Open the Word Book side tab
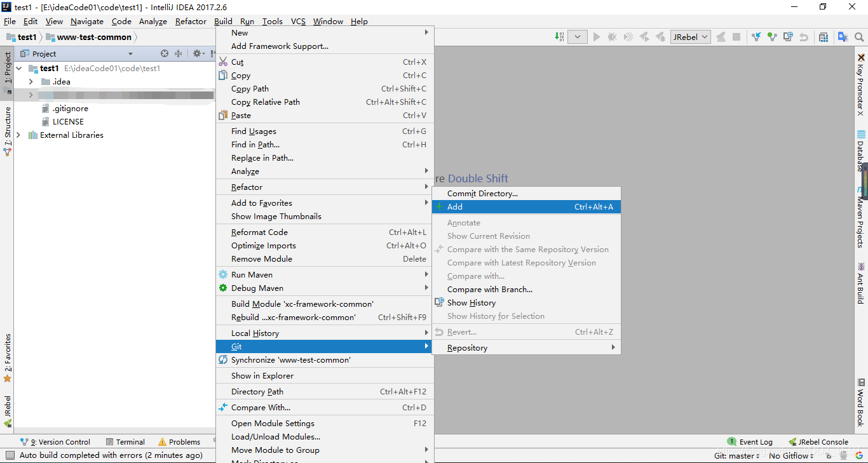This screenshot has width=868, height=463. tap(861, 401)
